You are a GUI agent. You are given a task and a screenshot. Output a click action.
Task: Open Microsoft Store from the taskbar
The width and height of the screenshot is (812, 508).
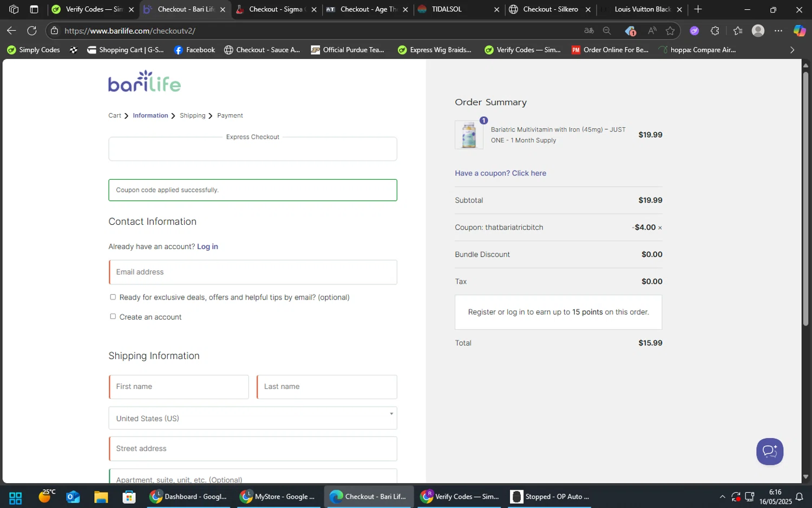pyautogui.click(x=129, y=497)
